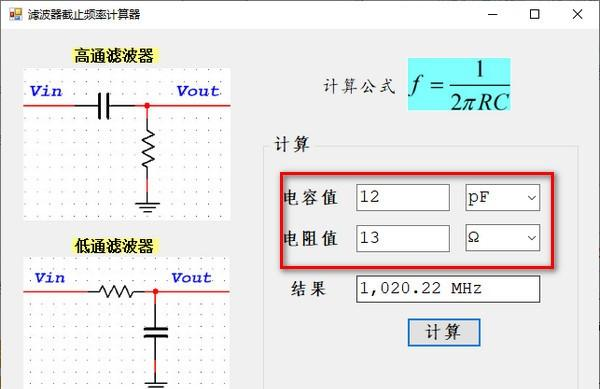
Task: Close the calculator window
Action: (577, 15)
